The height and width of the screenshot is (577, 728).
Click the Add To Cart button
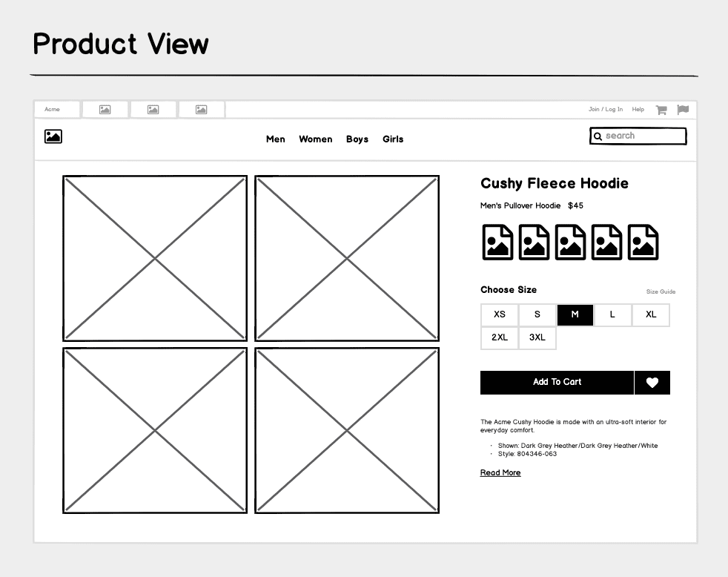coord(557,382)
